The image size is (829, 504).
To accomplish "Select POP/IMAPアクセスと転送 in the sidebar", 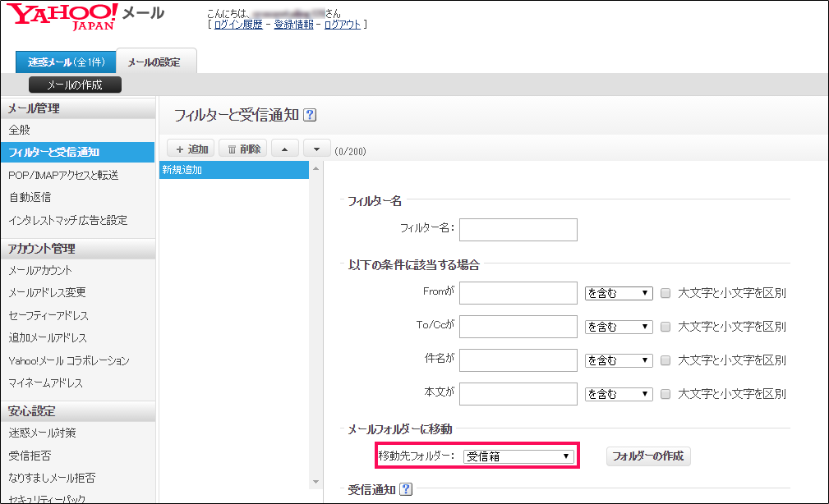I will [x=63, y=175].
